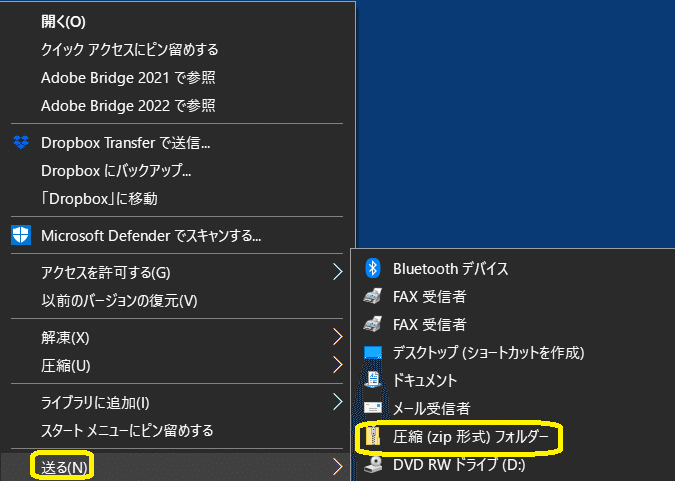Select デスクトップ (ショートカットを作成)
Screen dimensions: 675x481
489,352
